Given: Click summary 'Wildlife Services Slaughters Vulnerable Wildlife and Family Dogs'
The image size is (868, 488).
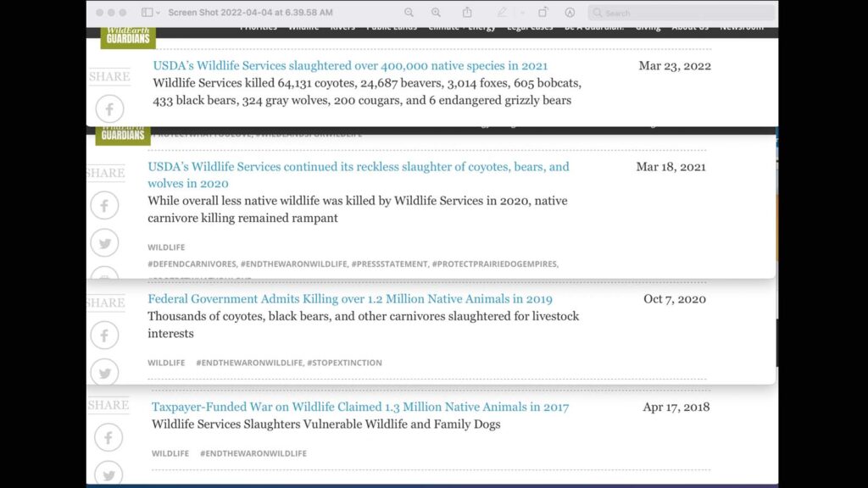Looking at the screenshot, I should coord(326,424).
